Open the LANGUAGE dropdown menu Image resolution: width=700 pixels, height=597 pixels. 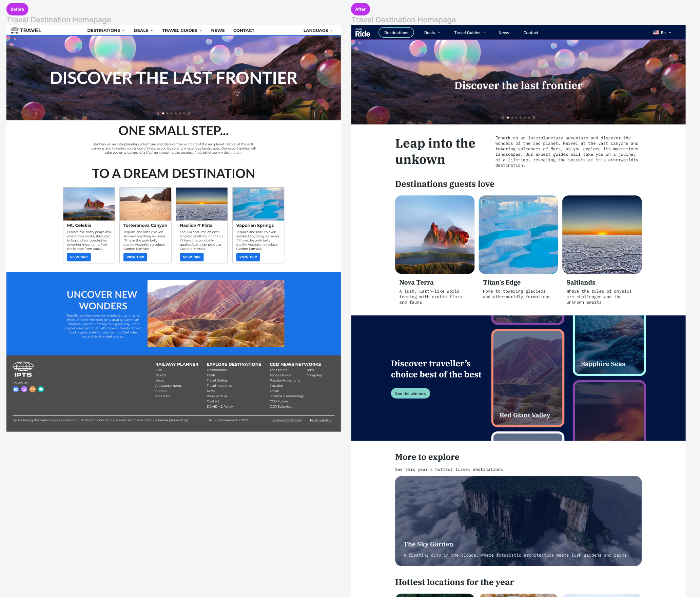pyautogui.click(x=318, y=31)
